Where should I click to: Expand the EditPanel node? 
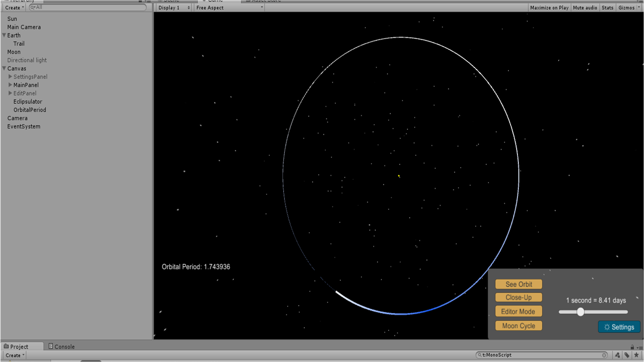(x=10, y=93)
